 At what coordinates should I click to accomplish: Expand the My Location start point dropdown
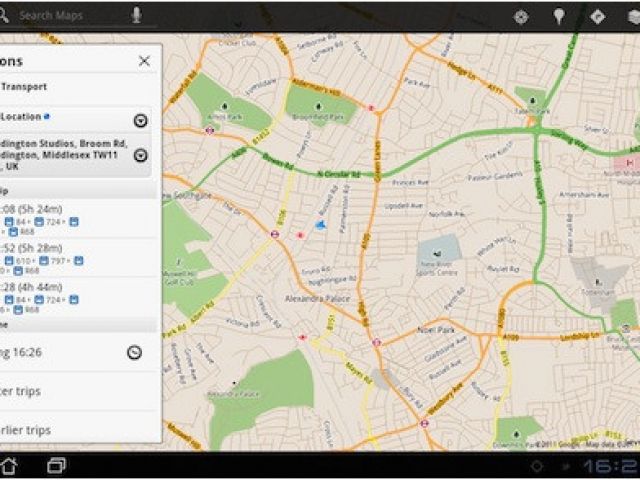pos(140,120)
